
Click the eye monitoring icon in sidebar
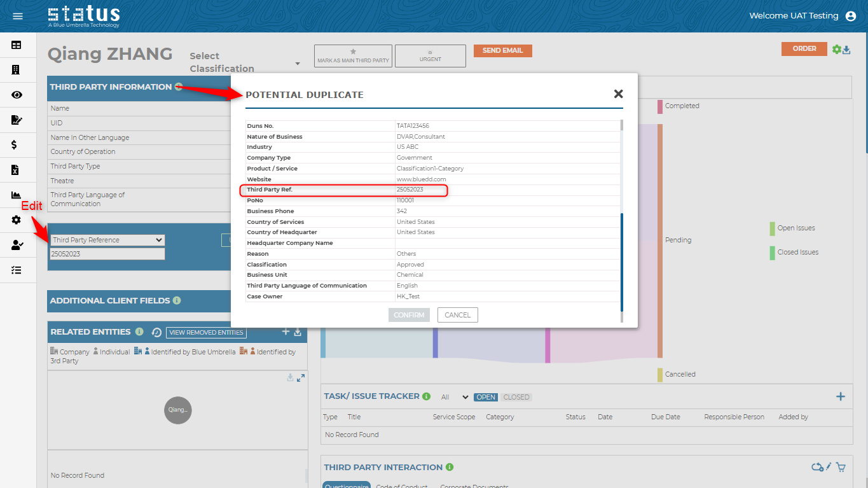[17, 95]
